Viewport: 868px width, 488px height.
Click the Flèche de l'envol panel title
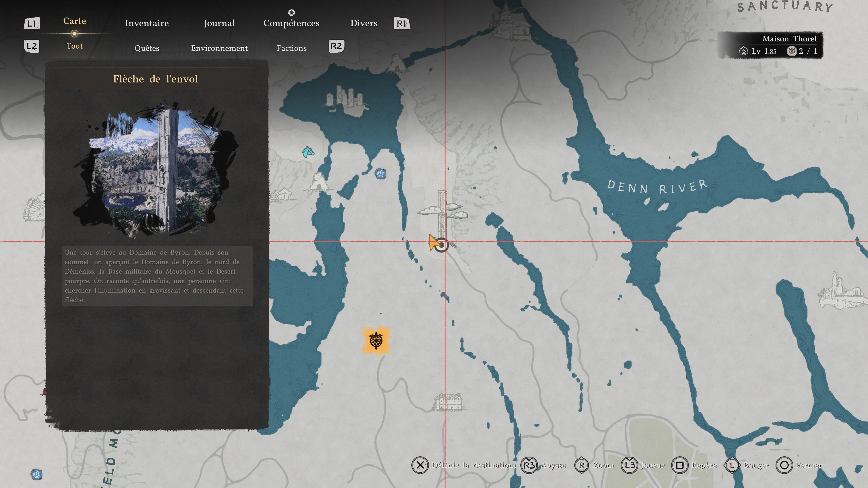tap(156, 79)
